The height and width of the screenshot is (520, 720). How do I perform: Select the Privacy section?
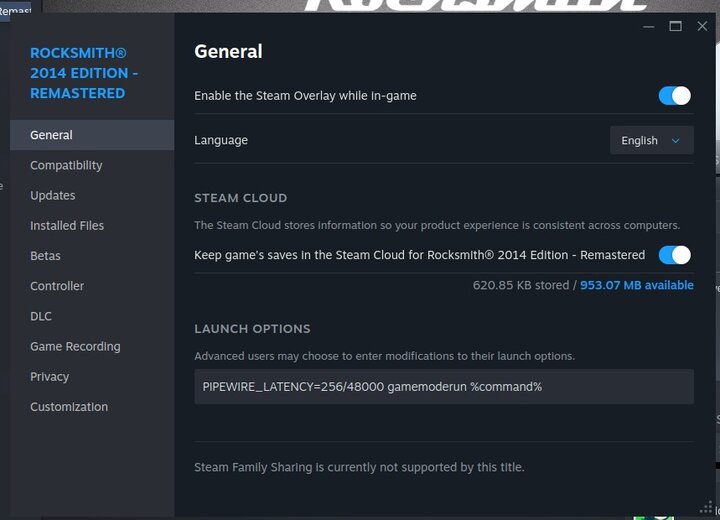point(49,377)
